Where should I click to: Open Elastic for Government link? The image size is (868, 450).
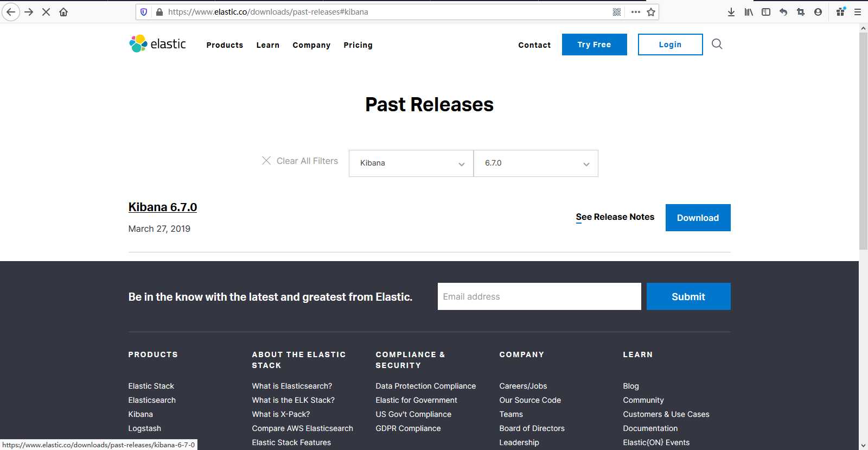pos(417,400)
